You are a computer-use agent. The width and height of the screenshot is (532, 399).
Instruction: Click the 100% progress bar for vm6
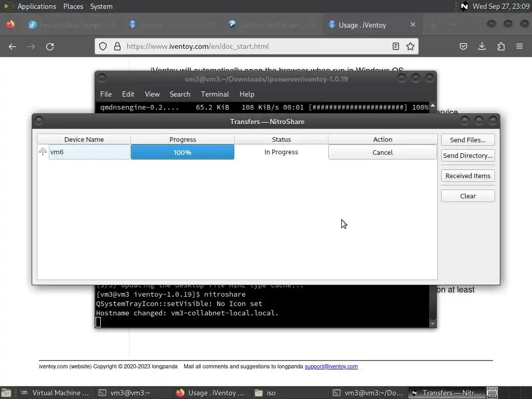[x=182, y=152]
